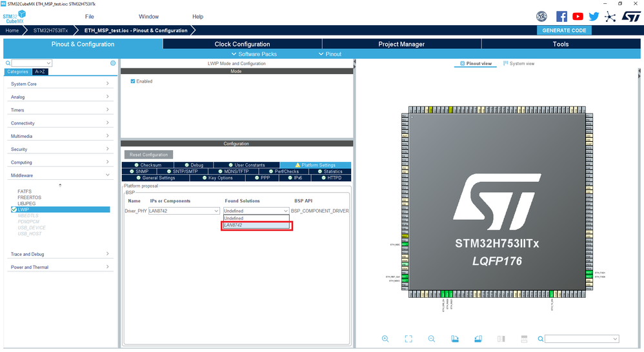Click GENERATE CODE button
This screenshot has width=644, height=352.
564,30
